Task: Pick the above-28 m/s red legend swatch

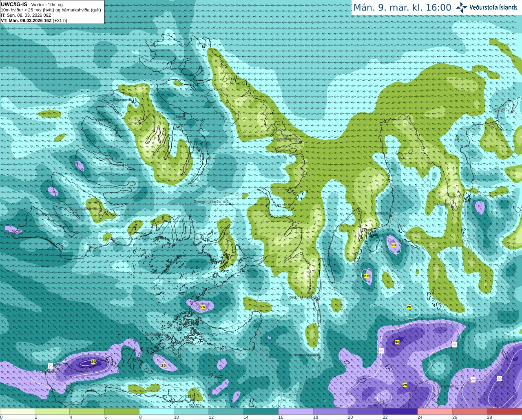Action: pyautogui.click(x=504, y=411)
